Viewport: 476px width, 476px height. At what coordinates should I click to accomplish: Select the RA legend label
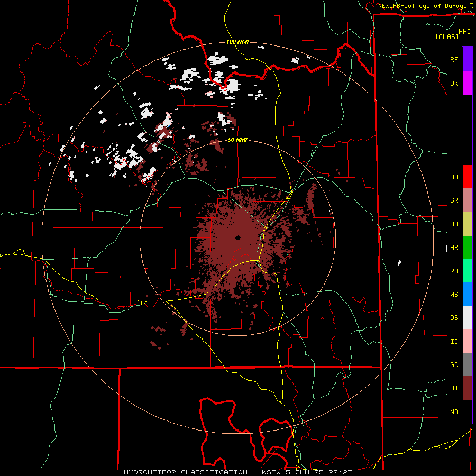point(454,271)
